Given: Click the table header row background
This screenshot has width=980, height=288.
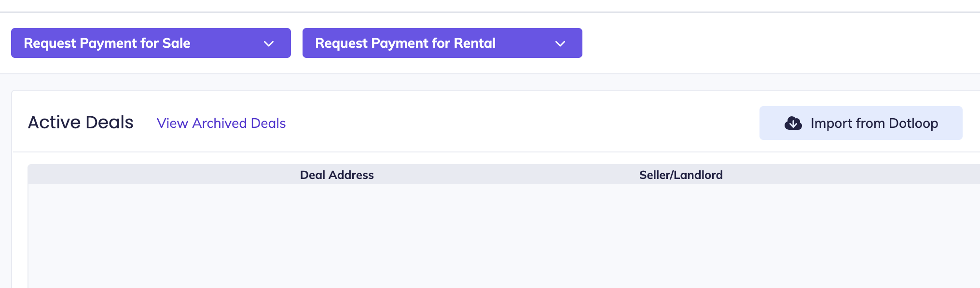Looking at the screenshot, I should click(507, 175).
